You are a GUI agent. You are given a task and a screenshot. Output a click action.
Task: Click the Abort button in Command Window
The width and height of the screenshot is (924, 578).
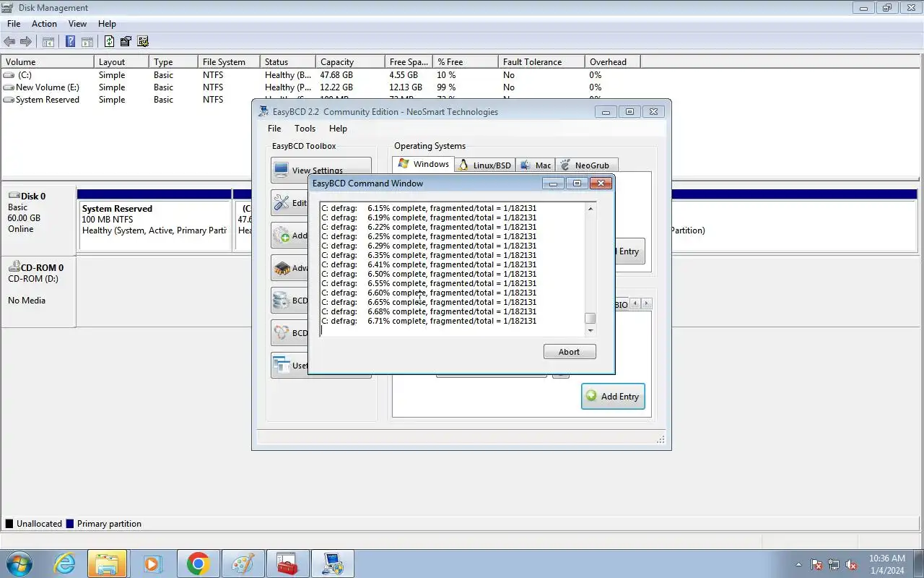click(x=570, y=352)
